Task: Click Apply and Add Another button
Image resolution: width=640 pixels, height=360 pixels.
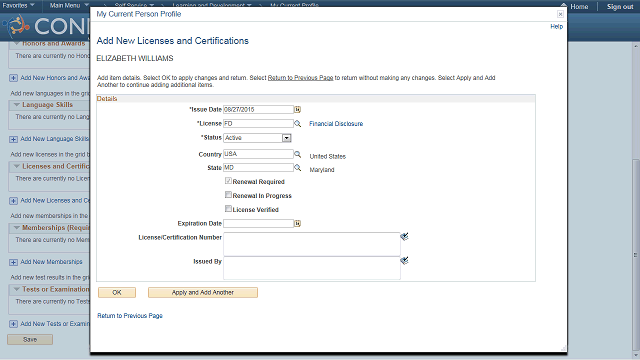Action: [203, 293]
